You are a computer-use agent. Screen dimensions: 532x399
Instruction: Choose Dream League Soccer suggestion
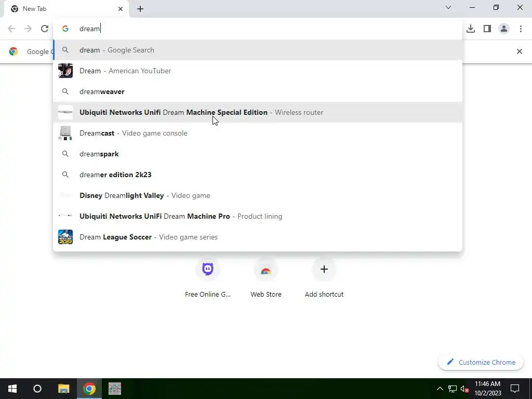258,237
